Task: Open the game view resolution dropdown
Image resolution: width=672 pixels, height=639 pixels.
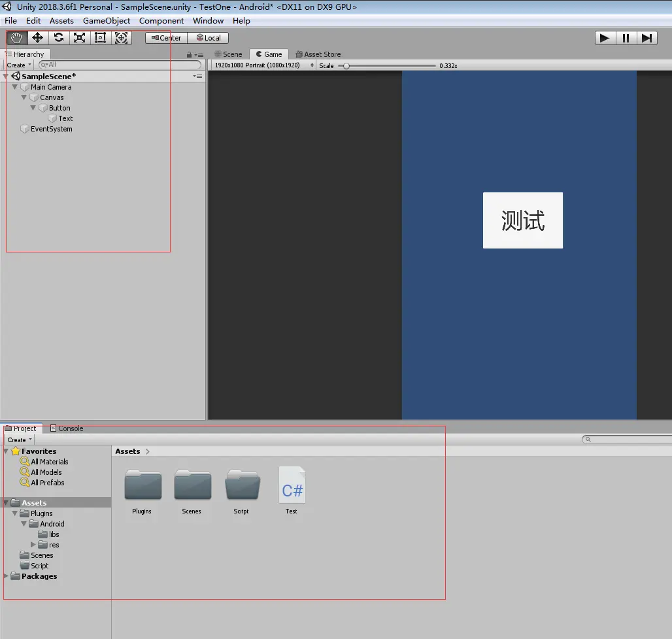Action: click(x=261, y=65)
